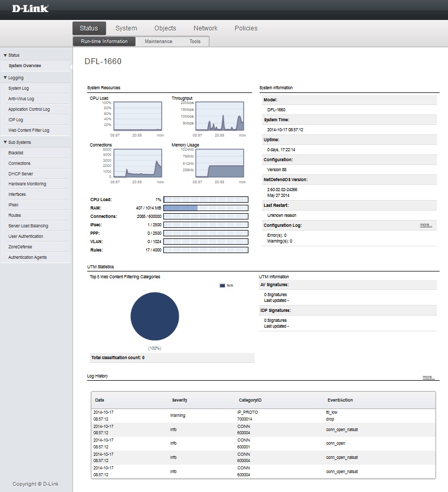Screen dimensions: 448x492
Task: Collapse the Sub Systems sidebar section
Action: tap(5, 142)
